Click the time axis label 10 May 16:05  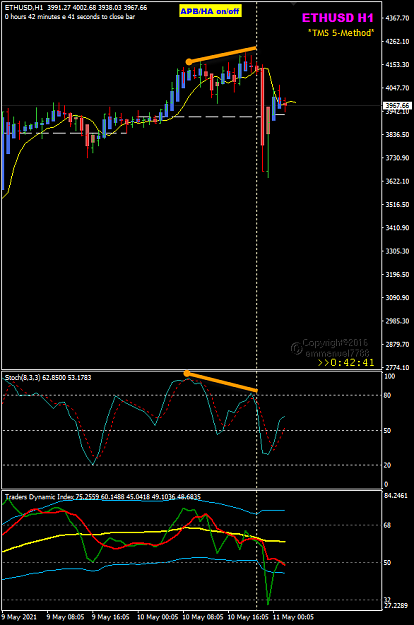click(248, 617)
